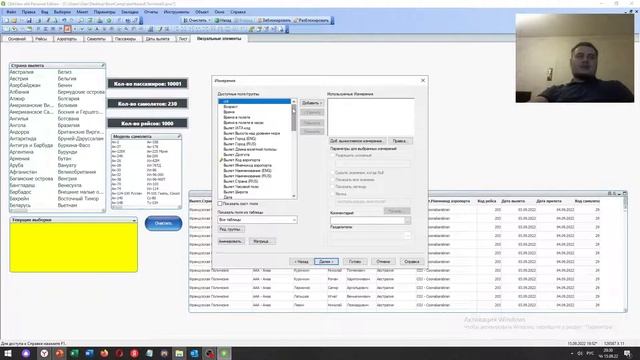640x360 pixels.
Task: Open Windows Start menu
Action: (x=8, y=353)
